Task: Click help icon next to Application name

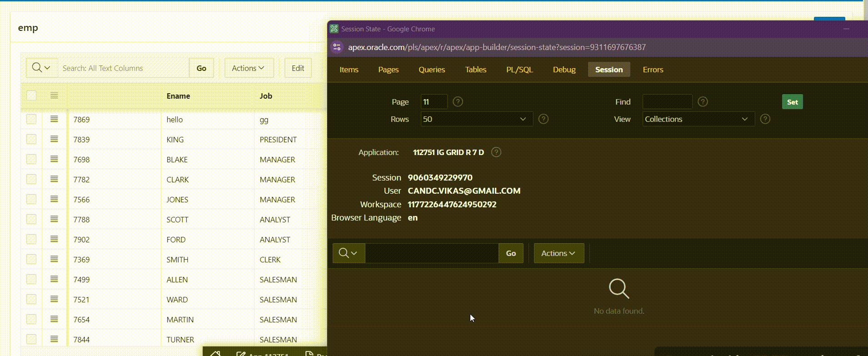Action: [496, 152]
